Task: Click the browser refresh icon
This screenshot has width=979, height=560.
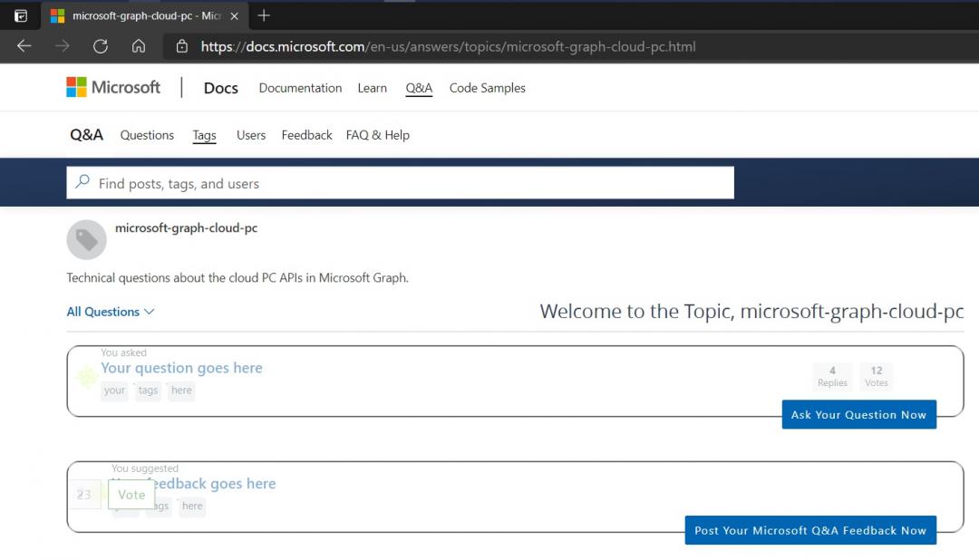Action: [101, 46]
